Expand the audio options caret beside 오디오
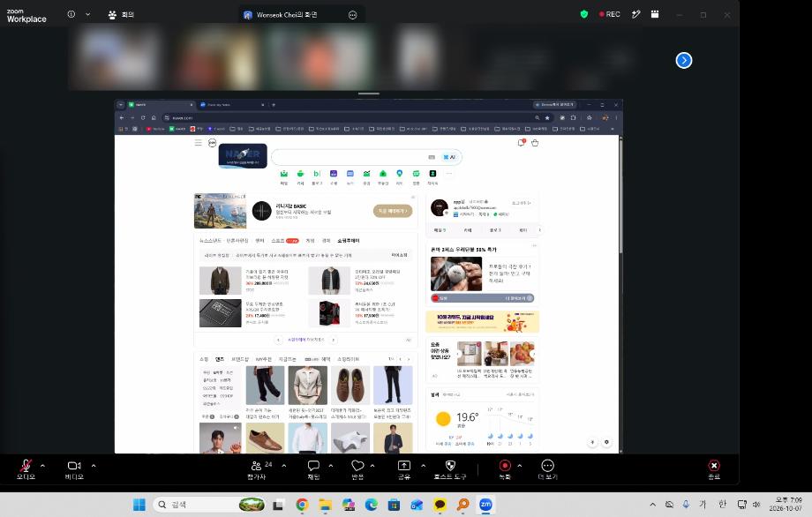 tap(42, 466)
